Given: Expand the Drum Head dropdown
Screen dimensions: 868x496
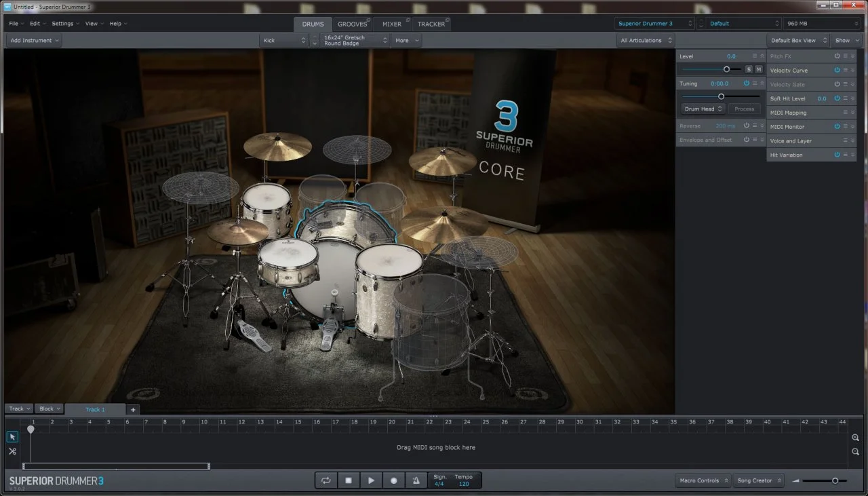Looking at the screenshot, I should (703, 109).
